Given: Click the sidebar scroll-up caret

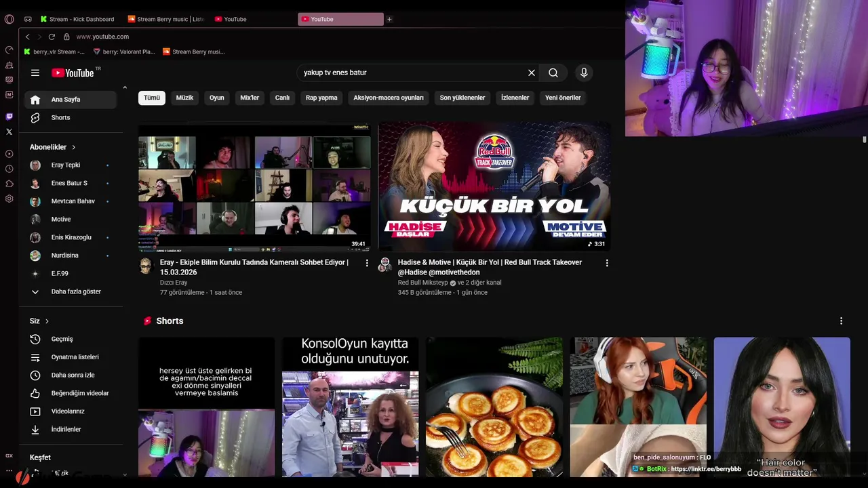Looking at the screenshot, I should tap(125, 87).
